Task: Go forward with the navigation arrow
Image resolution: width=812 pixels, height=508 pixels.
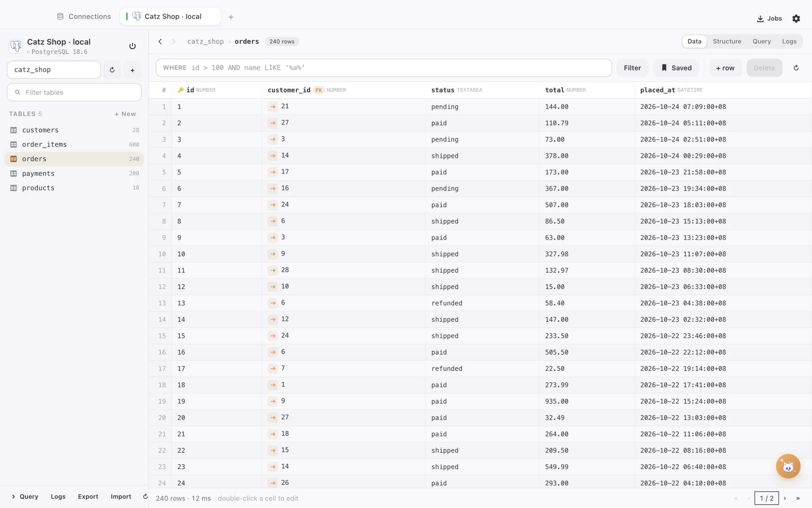Action: 174,41
